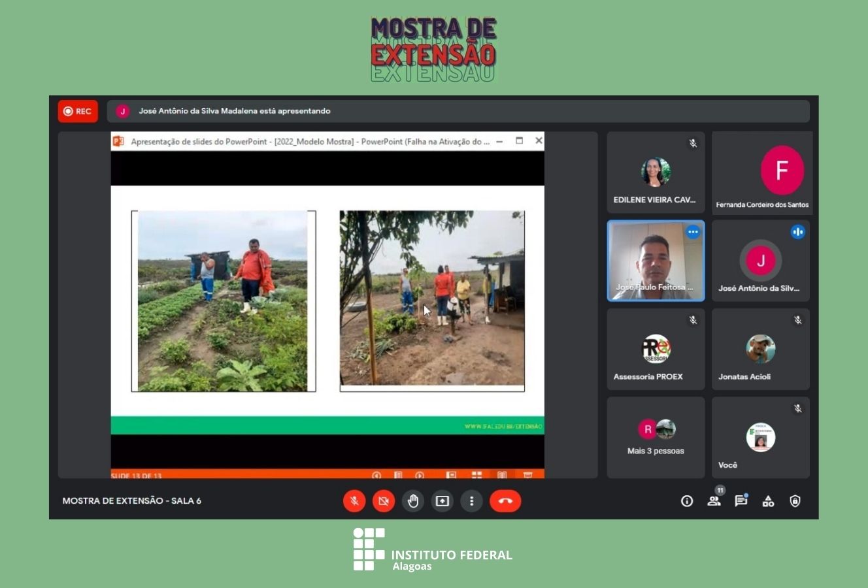Image resolution: width=868 pixels, height=588 pixels.
Task: Open meeting details info icon
Action: pyautogui.click(x=687, y=501)
